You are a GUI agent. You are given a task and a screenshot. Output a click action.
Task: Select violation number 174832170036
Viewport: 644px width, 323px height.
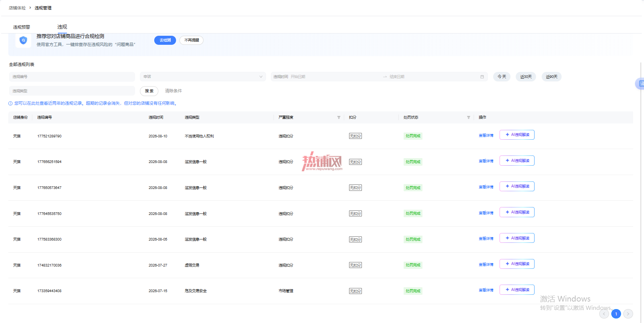coord(49,265)
